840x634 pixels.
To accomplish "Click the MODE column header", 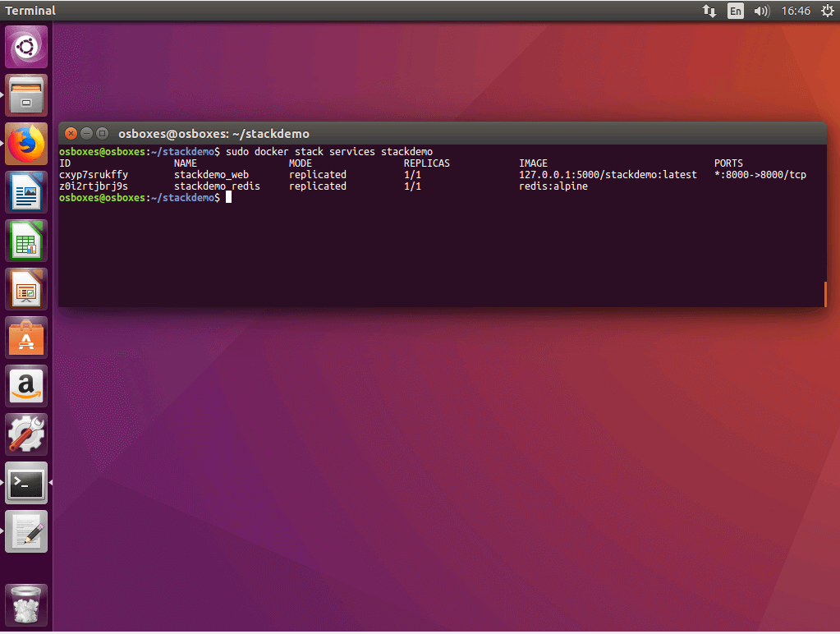I will click(x=301, y=163).
